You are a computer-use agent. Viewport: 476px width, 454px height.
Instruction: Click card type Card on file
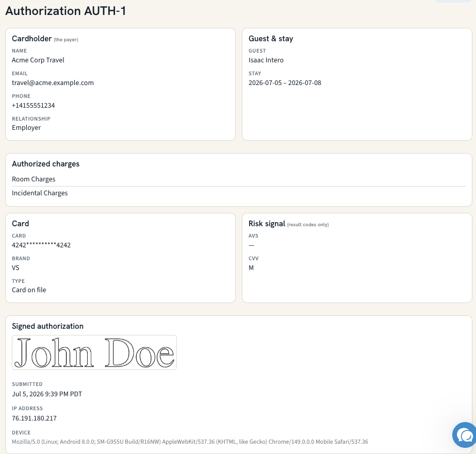29,290
